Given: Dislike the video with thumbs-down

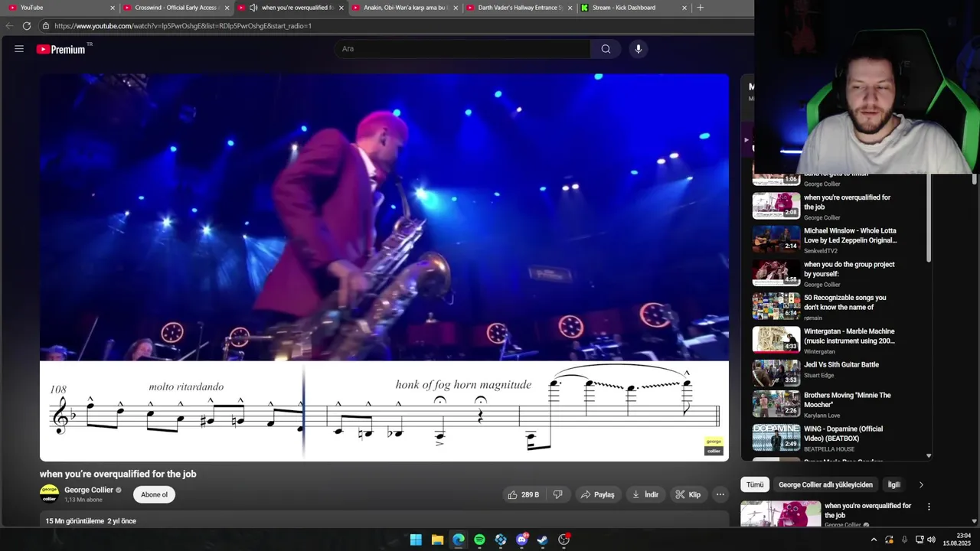Looking at the screenshot, I should [x=558, y=494].
